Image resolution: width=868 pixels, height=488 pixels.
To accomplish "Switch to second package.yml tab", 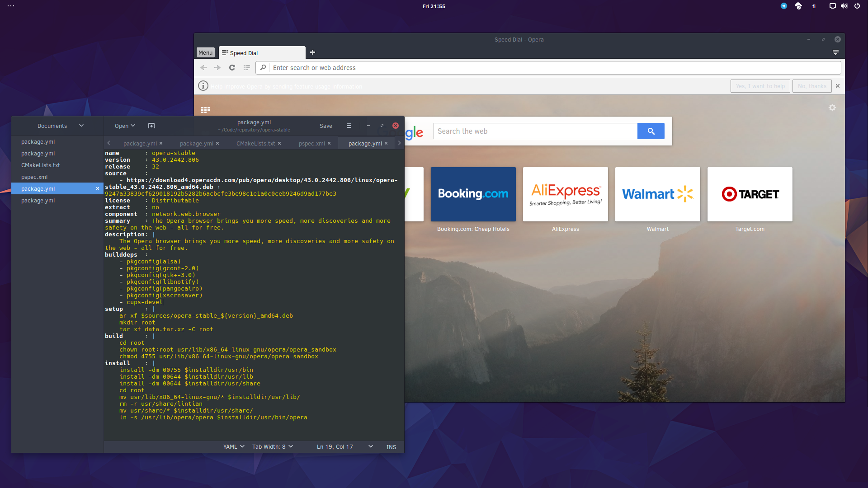I will coord(197,143).
